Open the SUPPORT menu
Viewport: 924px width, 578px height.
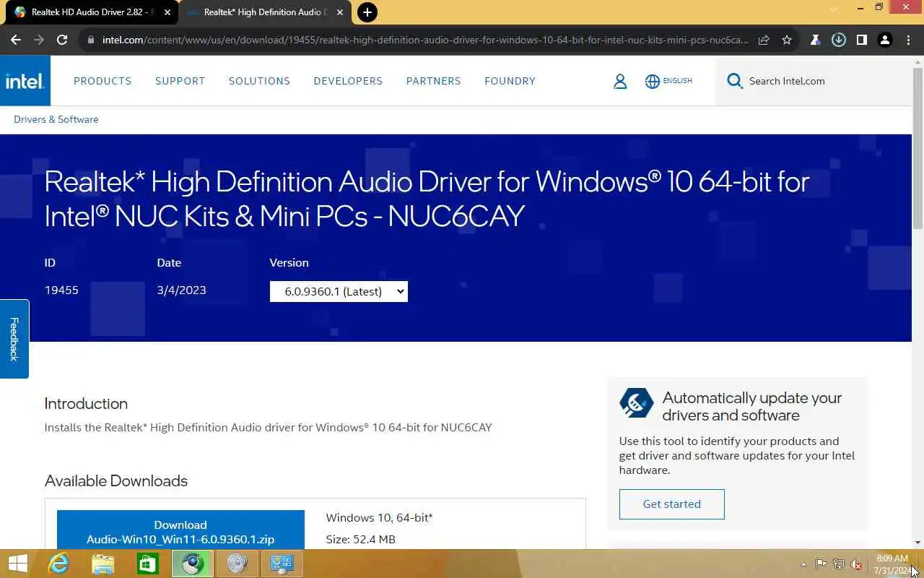pos(180,81)
